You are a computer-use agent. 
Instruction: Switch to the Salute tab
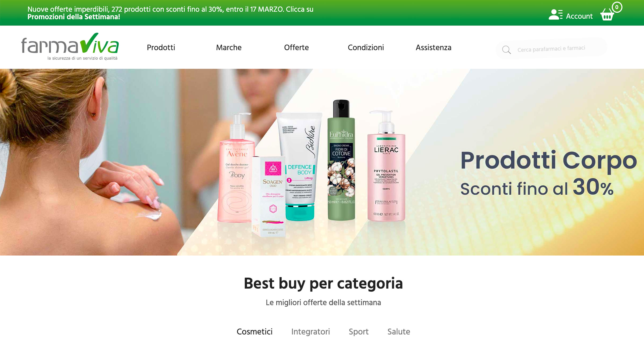[x=399, y=332]
